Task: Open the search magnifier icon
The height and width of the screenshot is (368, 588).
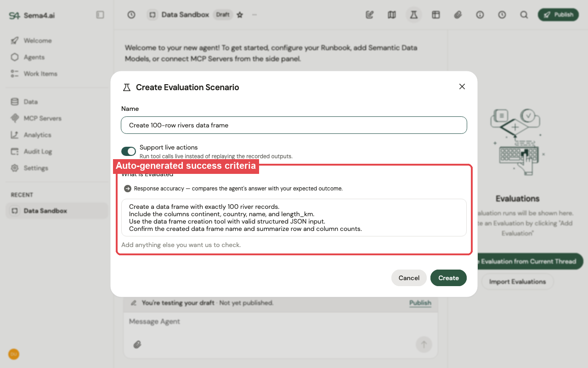Action: [524, 15]
